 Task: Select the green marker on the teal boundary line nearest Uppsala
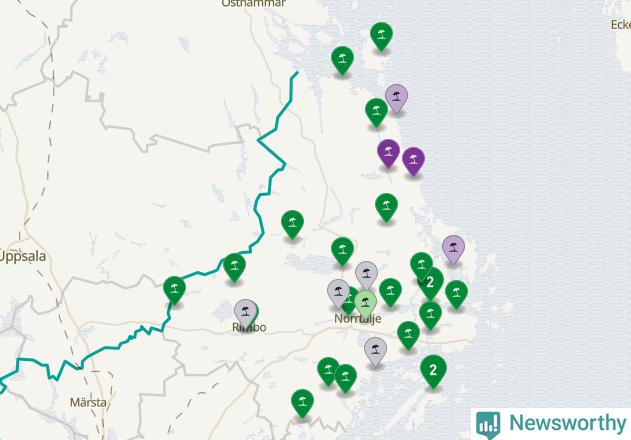pyautogui.click(x=174, y=290)
